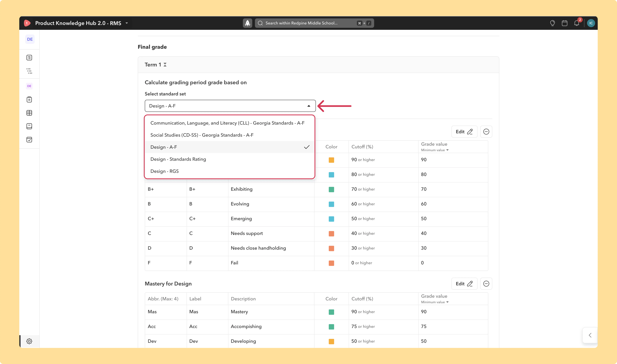Click the green swatch in Mastery row
617x364 pixels.
click(331, 312)
